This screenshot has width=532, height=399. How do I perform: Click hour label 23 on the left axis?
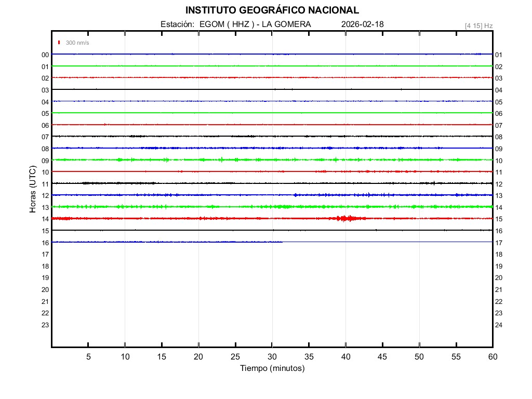pyautogui.click(x=45, y=325)
